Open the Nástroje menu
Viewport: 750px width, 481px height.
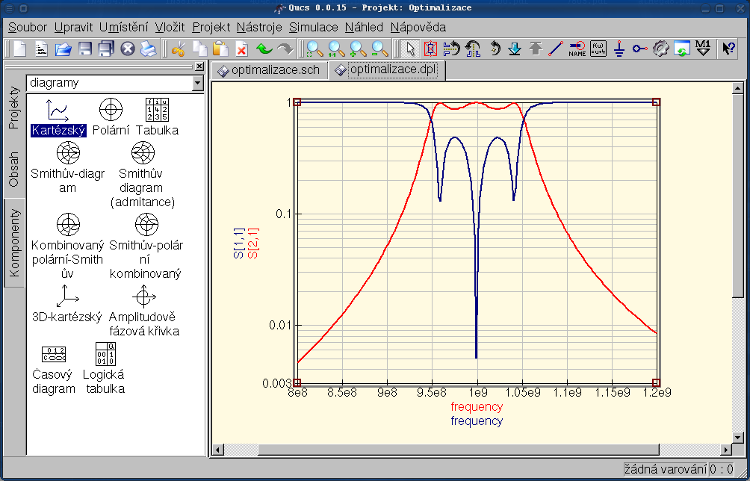click(x=259, y=25)
